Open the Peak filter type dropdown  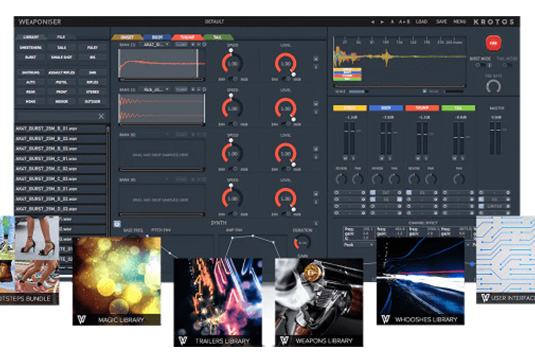(358, 245)
